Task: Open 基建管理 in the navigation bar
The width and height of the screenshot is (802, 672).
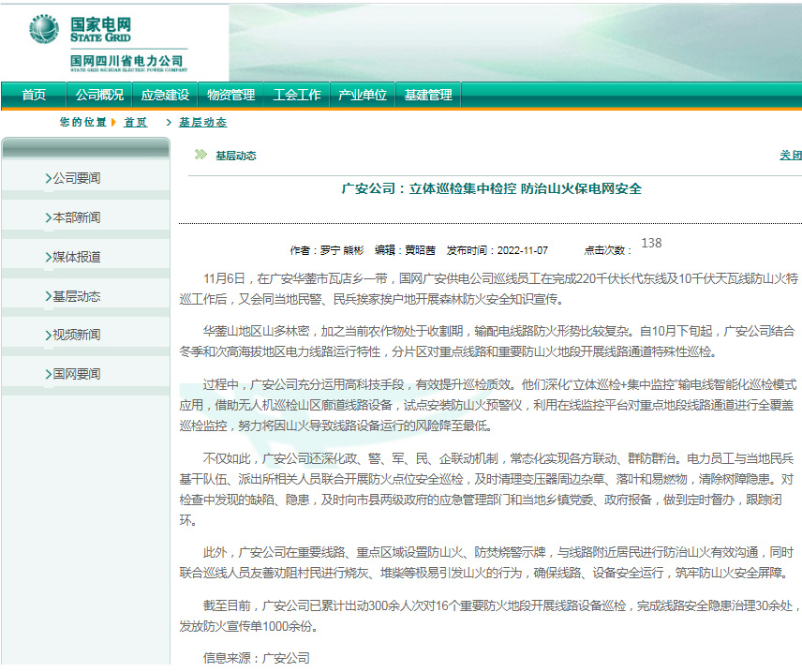Action: [x=428, y=95]
